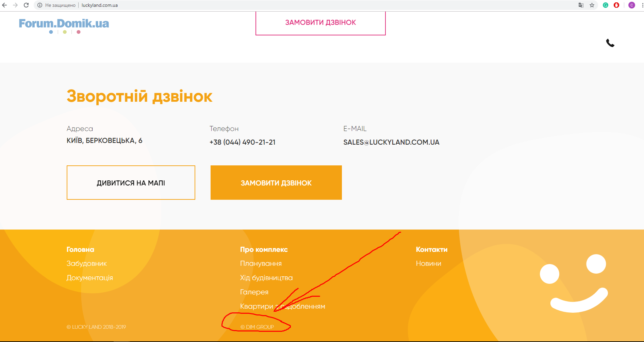Click the black phone handset icon
Image resolution: width=644 pixels, height=342 pixels.
pyautogui.click(x=610, y=43)
